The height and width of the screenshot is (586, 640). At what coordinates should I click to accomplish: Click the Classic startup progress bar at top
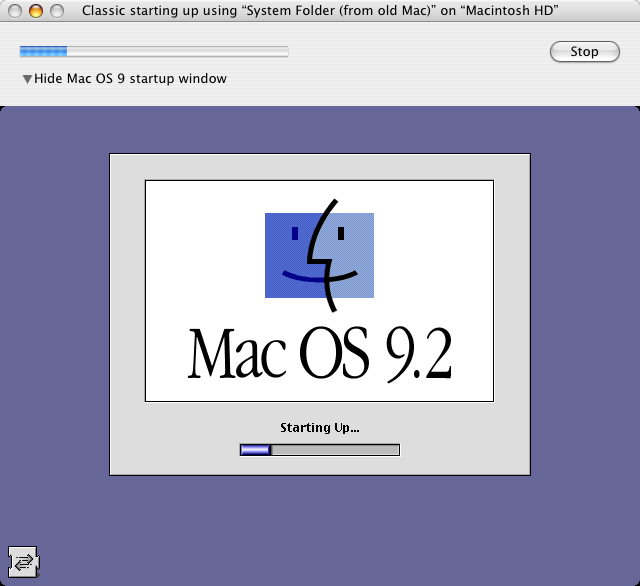click(x=154, y=51)
